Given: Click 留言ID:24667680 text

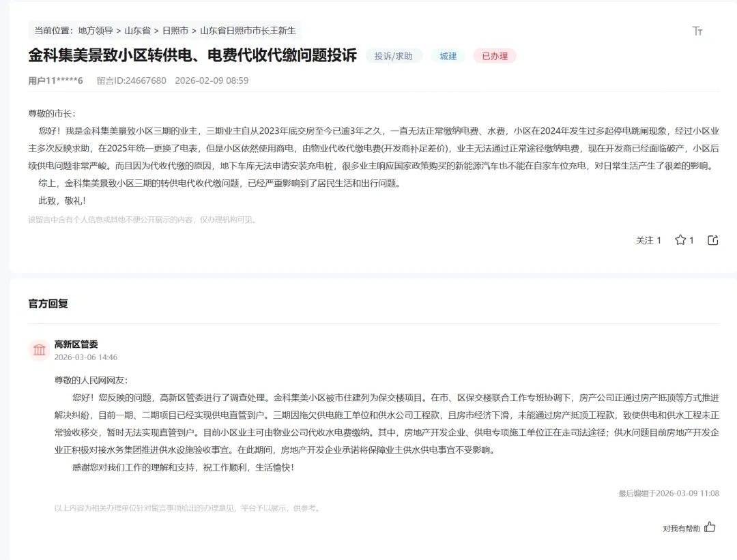Looking at the screenshot, I should click(132, 80).
